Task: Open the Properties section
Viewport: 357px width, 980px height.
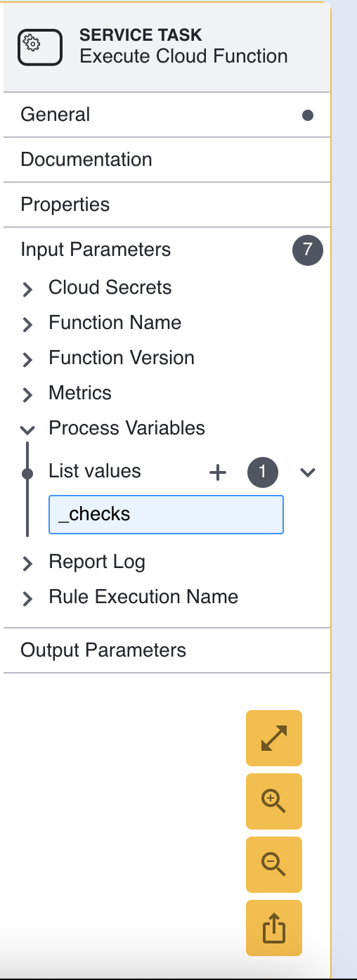Action: pos(167,205)
